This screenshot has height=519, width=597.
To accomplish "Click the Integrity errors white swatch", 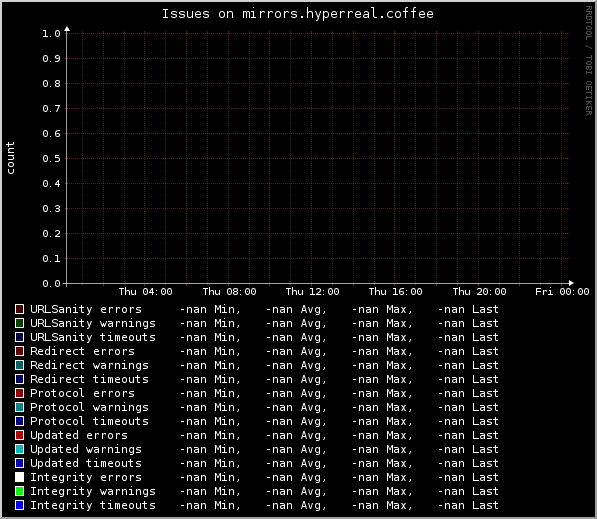I will 19,477.
